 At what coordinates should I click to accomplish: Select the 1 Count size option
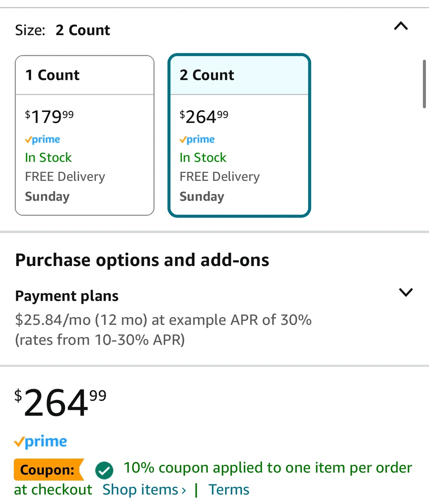pos(85,135)
